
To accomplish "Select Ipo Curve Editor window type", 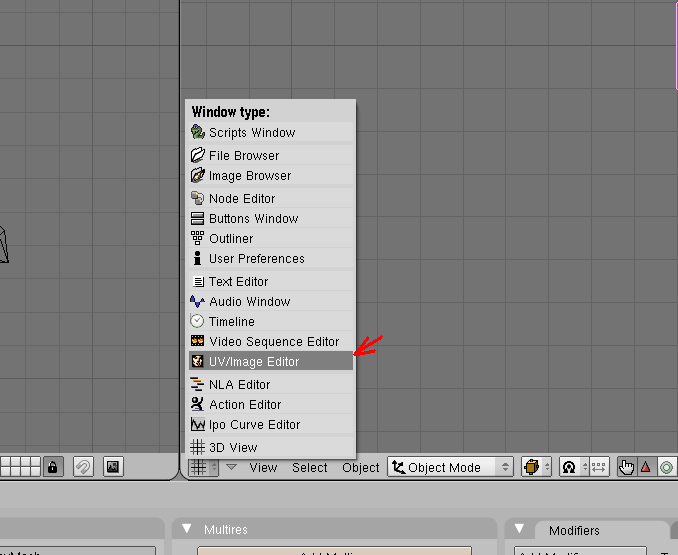I will 271,424.
